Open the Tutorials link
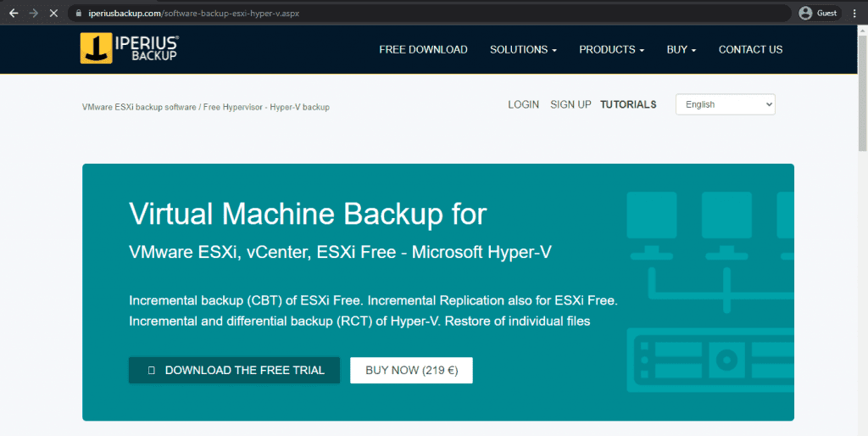The image size is (868, 436). click(x=628, y=104)
